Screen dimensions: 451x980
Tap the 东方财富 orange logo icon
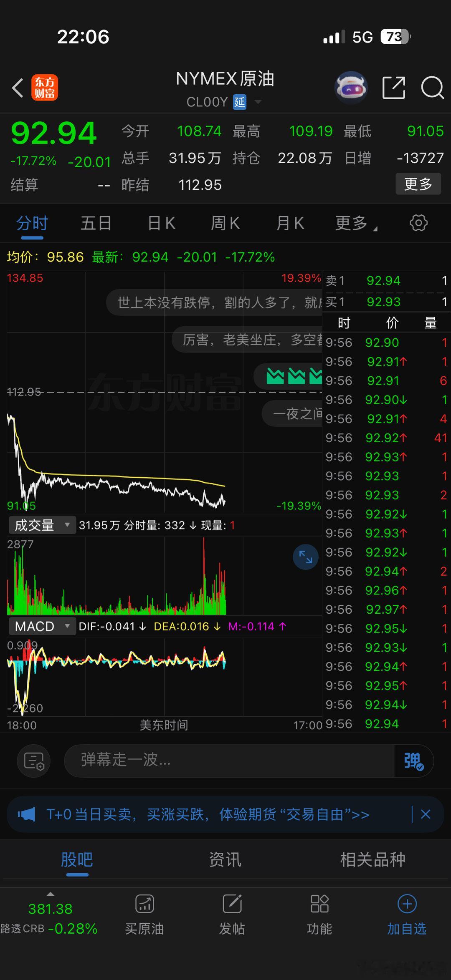pyautogui.click(x=45, y=88)
